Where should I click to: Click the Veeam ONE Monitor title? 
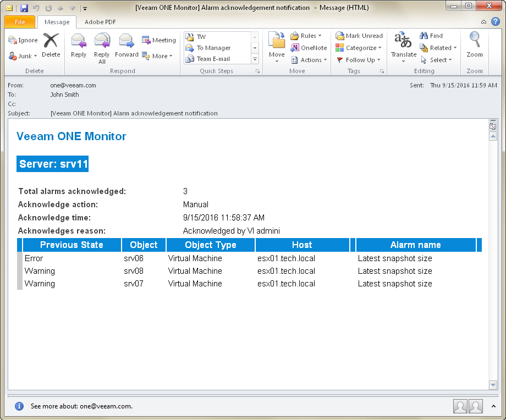coord(71,136)
